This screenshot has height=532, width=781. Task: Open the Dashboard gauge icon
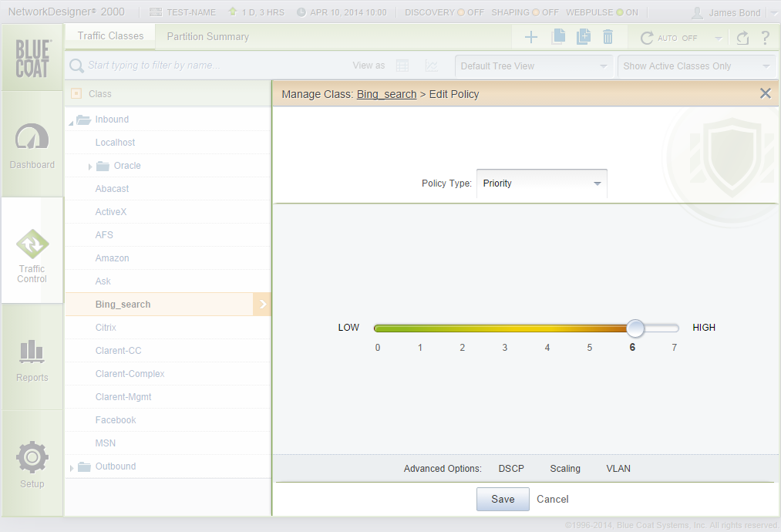click(32, 136)
